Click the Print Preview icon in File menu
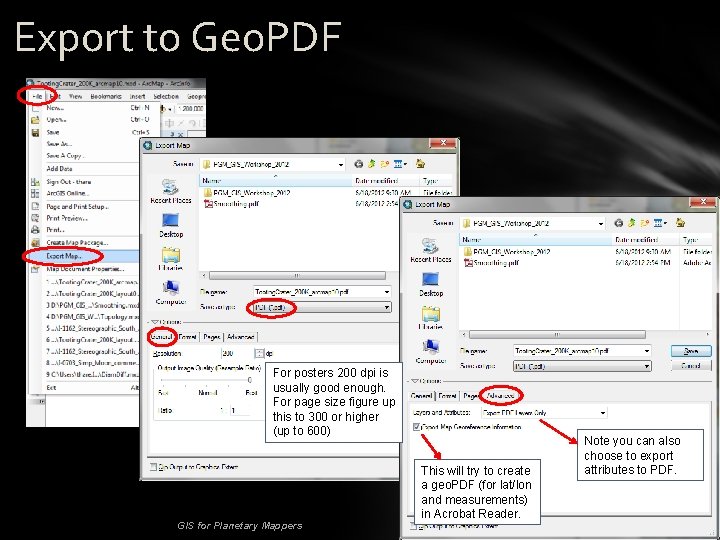Viewport: 720px width, 540px height. click(35, 218)
